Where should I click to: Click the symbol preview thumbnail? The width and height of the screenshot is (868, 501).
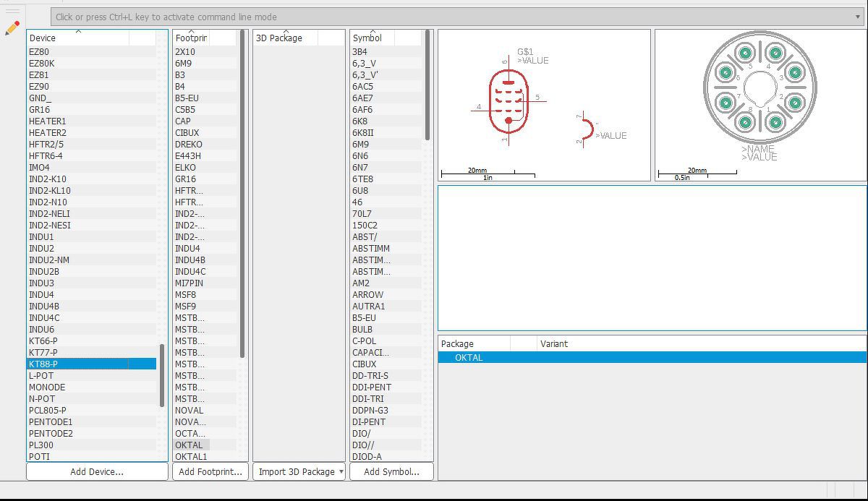(x=544, y=105)
